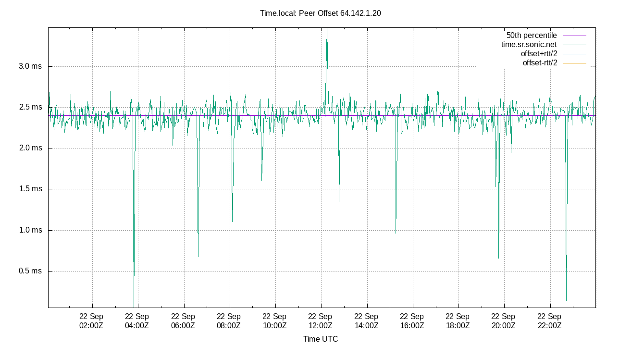This screenshot has width=644, height=346.
Task: Click the '22 Sep 04:00Z' x-axis label
Action: pyautogui.click(x=137, y=321)
